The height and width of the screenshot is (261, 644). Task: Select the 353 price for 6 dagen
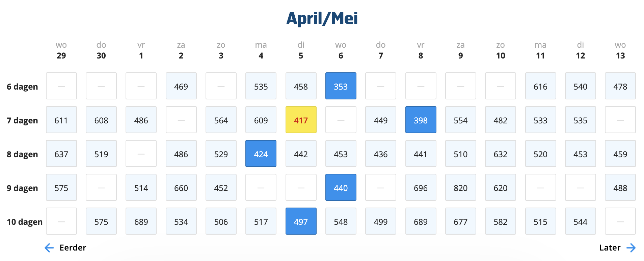pos(341,86)
